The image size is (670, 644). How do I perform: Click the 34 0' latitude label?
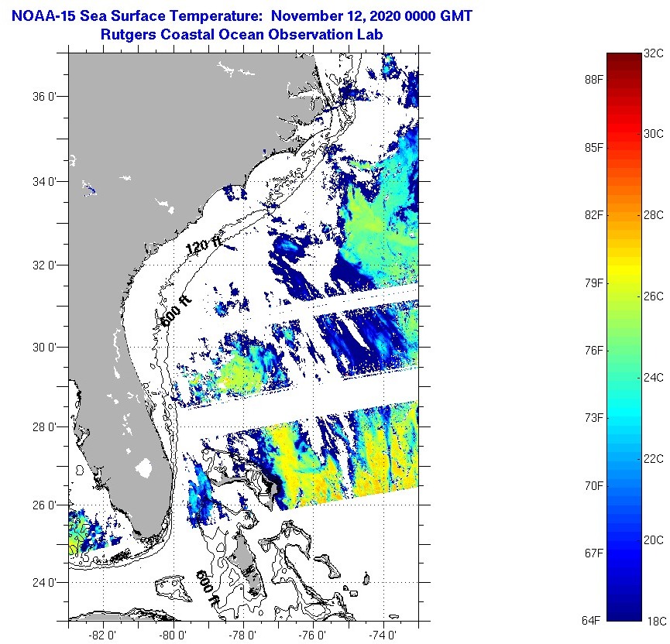tap(44, 182)
